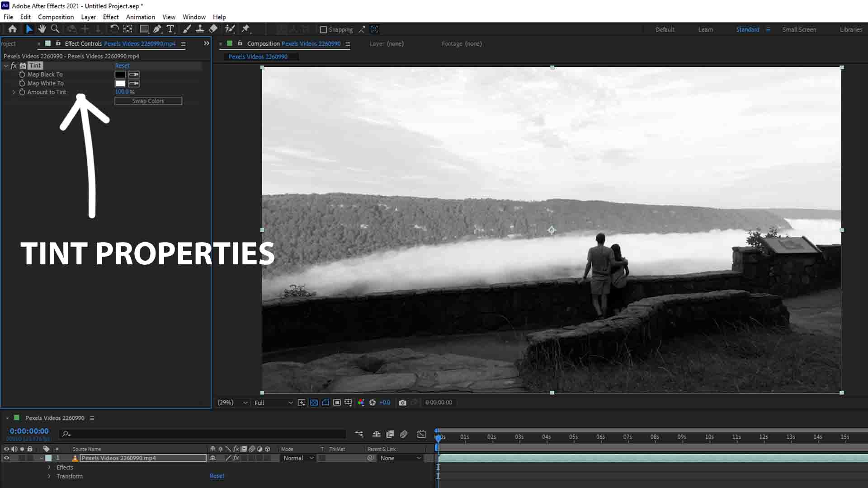The image size is (868, 488).
Task: Open the Composition menu
Action: [56, 16]
